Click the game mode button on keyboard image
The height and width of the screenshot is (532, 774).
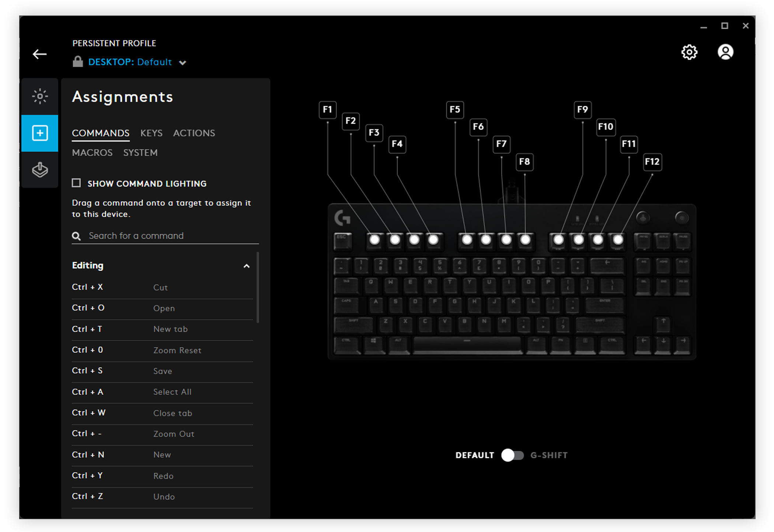[643, 218]
